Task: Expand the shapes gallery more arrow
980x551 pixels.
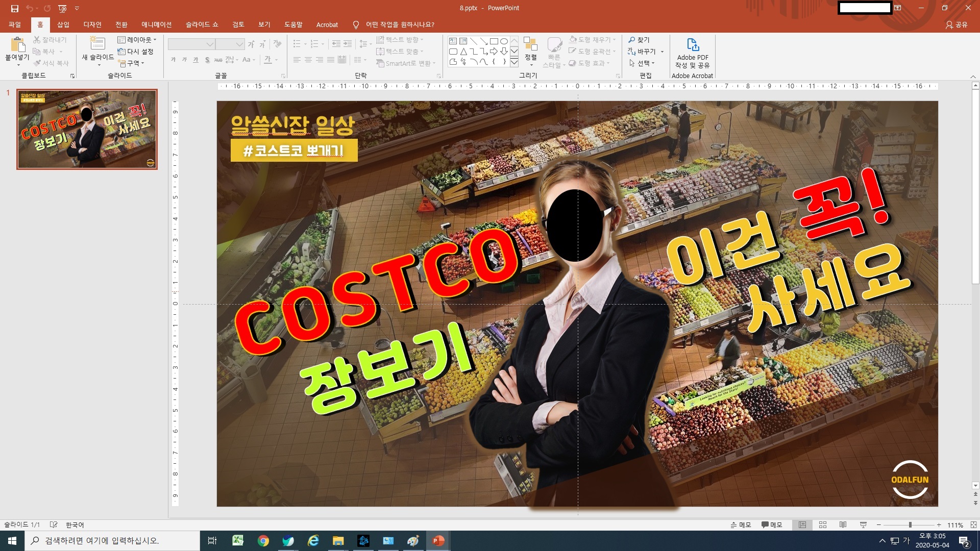Action: [x=514, y=62]
